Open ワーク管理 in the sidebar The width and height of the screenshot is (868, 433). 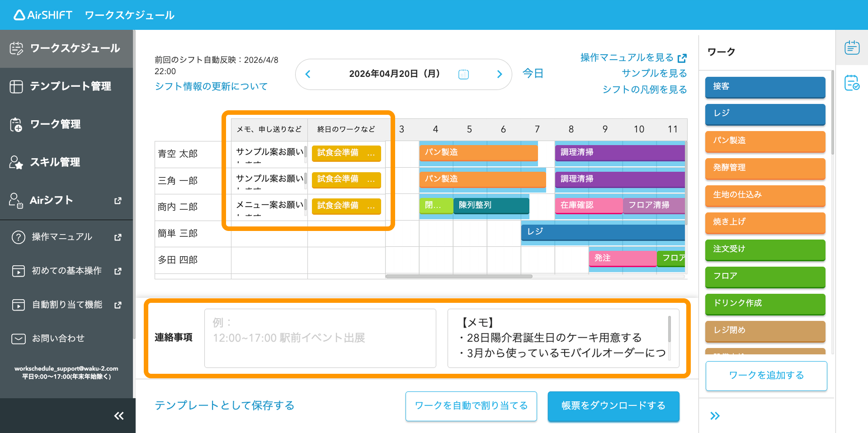point(66,124)
